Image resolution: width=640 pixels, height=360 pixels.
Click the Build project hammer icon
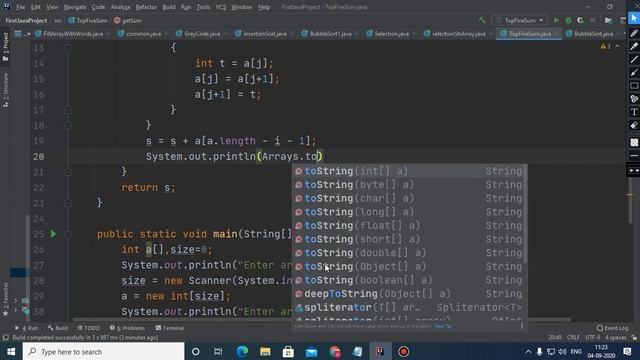[x=482, y=20]
